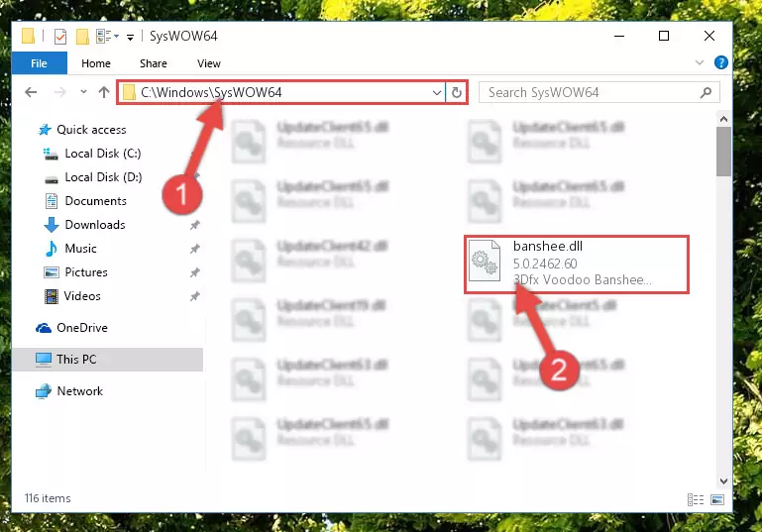Viewport: 762px width, 532px height.
Task: Open the Customize Quick Access Toolbar dropdown
Action: pos(130,37)
